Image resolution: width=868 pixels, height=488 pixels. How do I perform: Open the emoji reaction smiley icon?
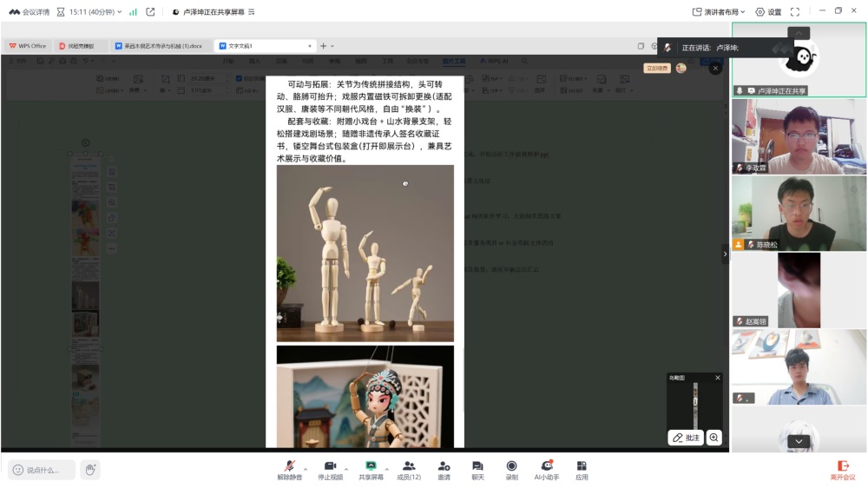17,470
